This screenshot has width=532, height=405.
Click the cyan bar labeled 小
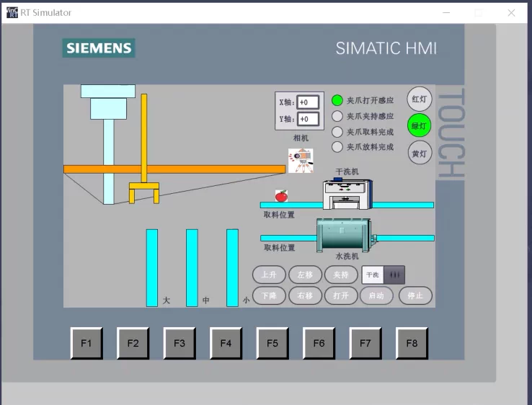click(232, 268)
